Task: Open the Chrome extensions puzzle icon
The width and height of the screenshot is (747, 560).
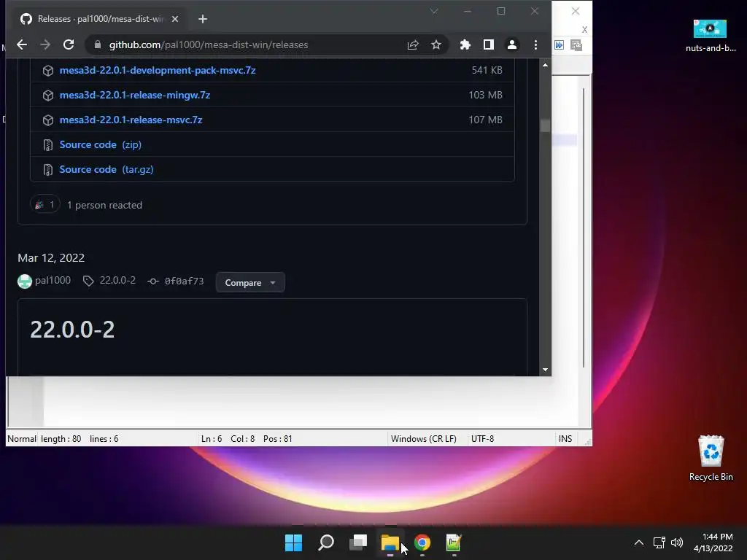Action: click(x=465, y=44)
